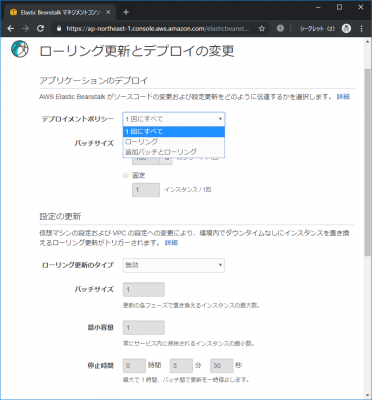This screenshot has height=400, width=372.
Task: Click the Elastic Beanstalk logo icon
Action: (19, 49)
